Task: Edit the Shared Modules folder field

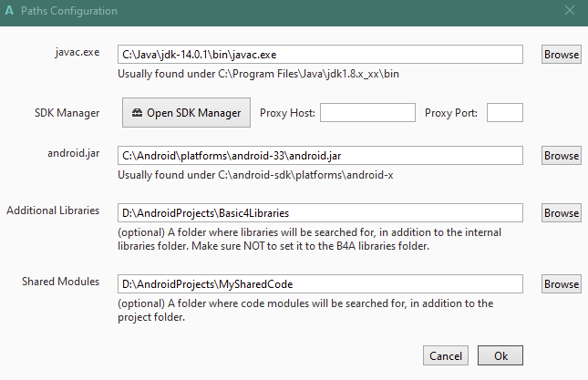Action: [320, 284]
